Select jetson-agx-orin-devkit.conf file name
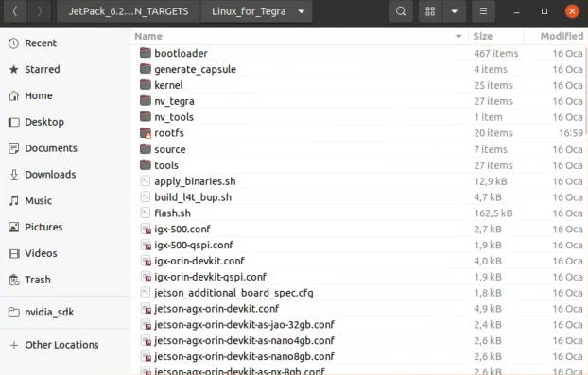 coord(216,309)
